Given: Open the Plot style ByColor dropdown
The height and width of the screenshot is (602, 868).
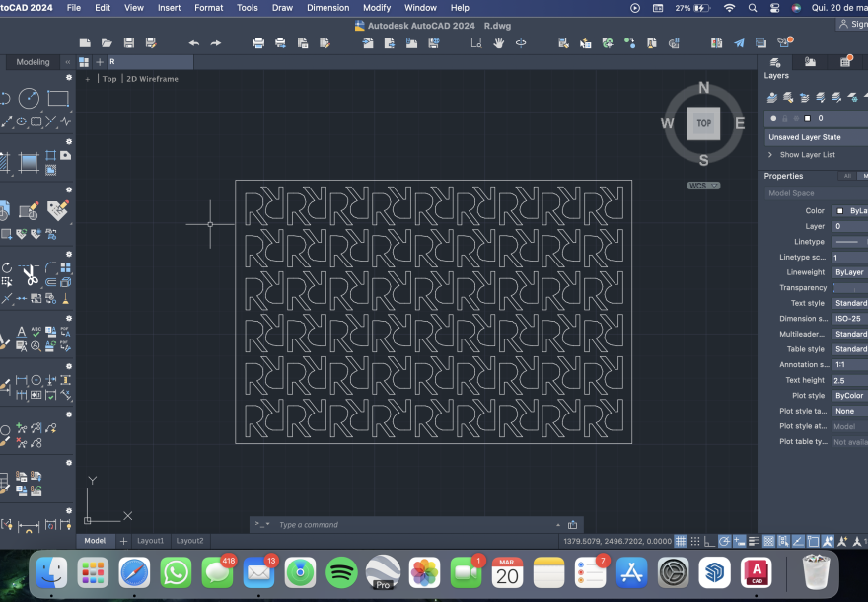Looking at the screenshot, I should pos(850,396).
